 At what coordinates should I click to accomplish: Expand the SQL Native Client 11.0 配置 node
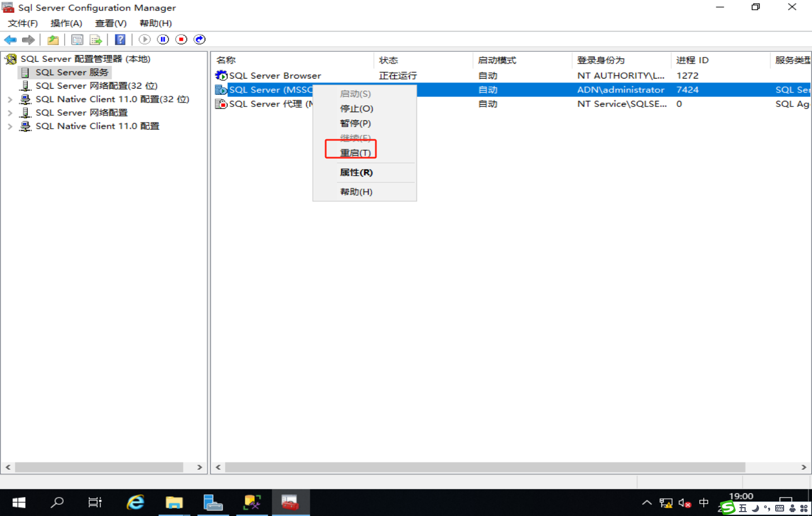coord(10,126)
